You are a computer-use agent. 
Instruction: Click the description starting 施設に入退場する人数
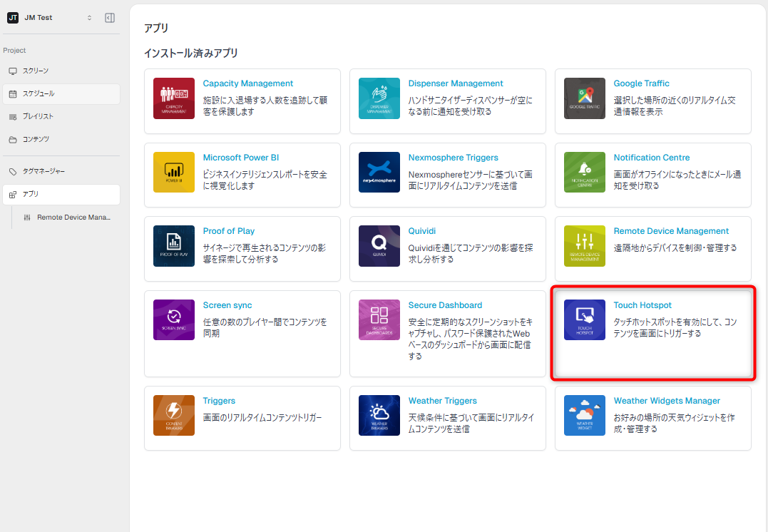pos(265,106)
